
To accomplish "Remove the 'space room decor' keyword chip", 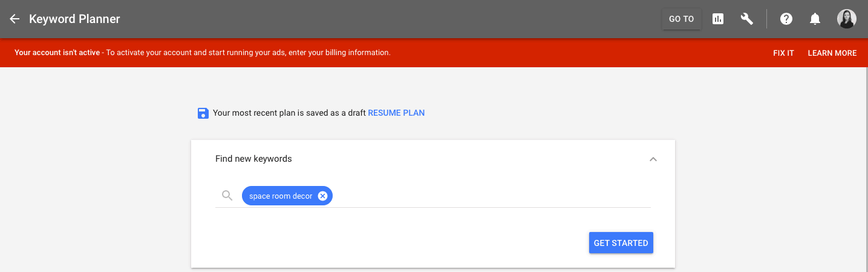I will 323,196.
